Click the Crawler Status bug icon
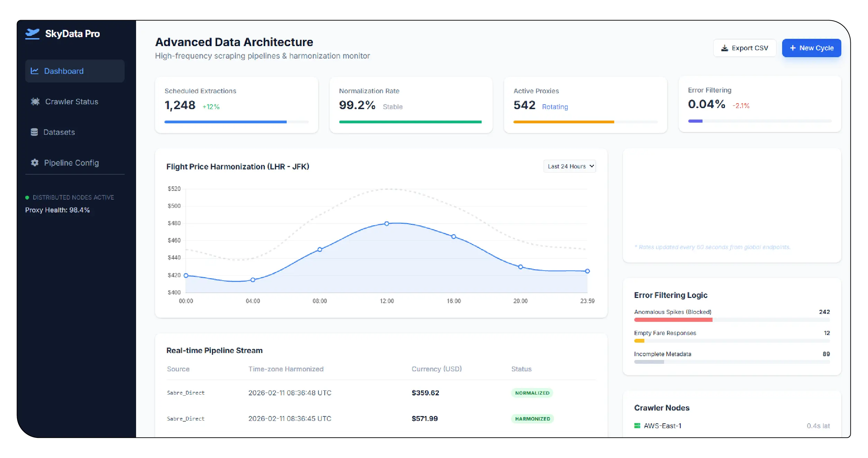This screenshot has width=868, height=458. [35, 102]
